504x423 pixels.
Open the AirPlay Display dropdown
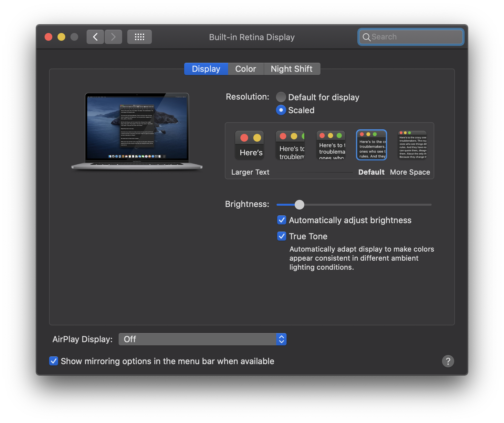pos(203,339)
